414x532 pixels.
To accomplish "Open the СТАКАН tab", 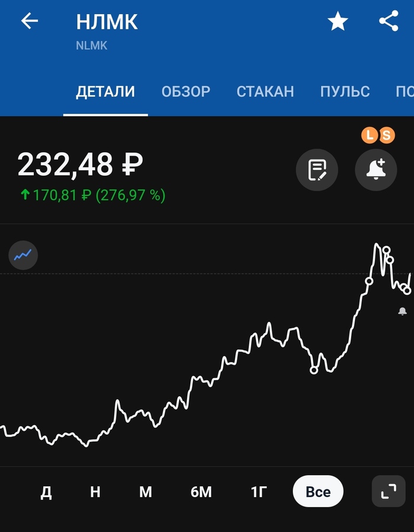I will click(x=265, y=92).
